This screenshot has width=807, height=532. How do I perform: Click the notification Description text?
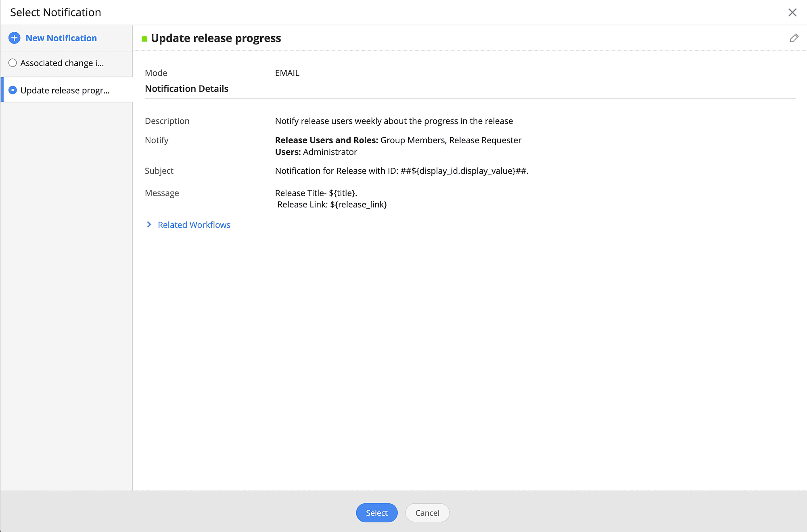[x=394, y=121]
